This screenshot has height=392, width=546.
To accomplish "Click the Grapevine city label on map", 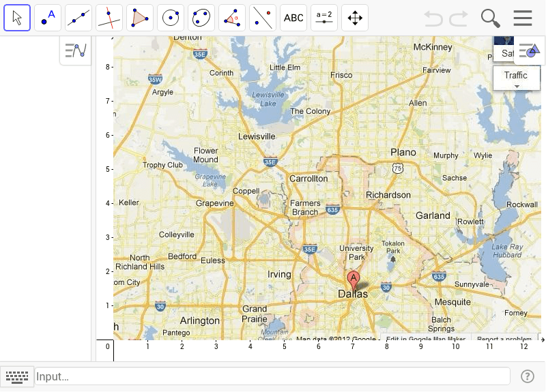I will pos(215,203).
